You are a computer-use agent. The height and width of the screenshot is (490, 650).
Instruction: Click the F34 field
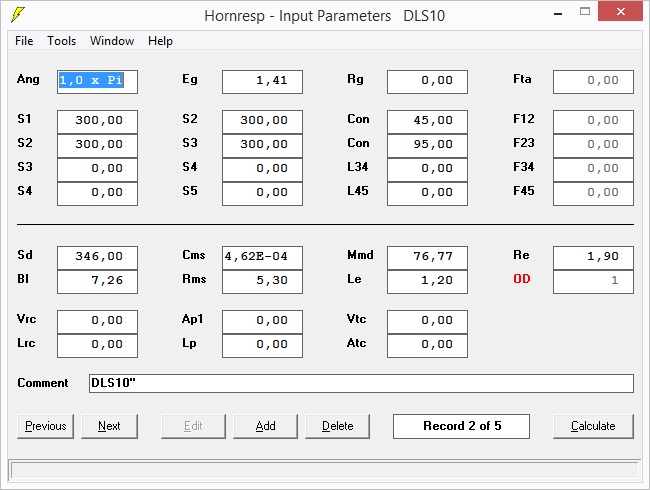coord(593,170)
